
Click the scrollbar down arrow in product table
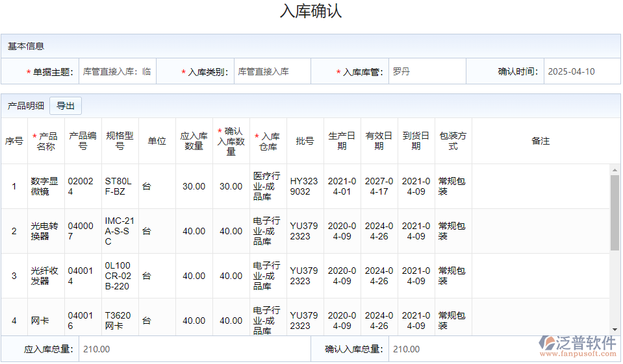(615, 330)
